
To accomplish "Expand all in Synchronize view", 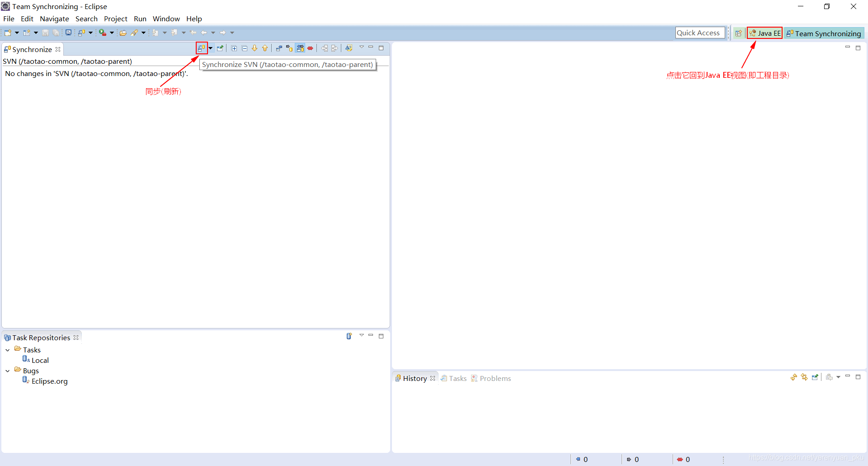I will coord(234,48).
